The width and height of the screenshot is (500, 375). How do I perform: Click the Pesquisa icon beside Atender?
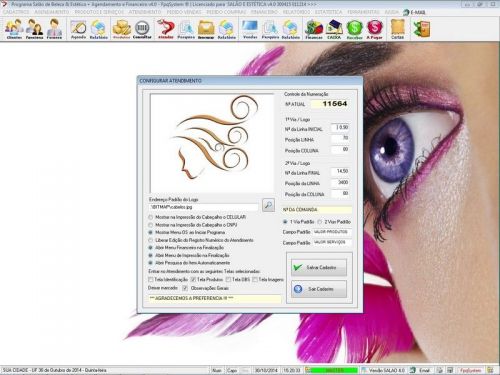(x=186, y=29)
